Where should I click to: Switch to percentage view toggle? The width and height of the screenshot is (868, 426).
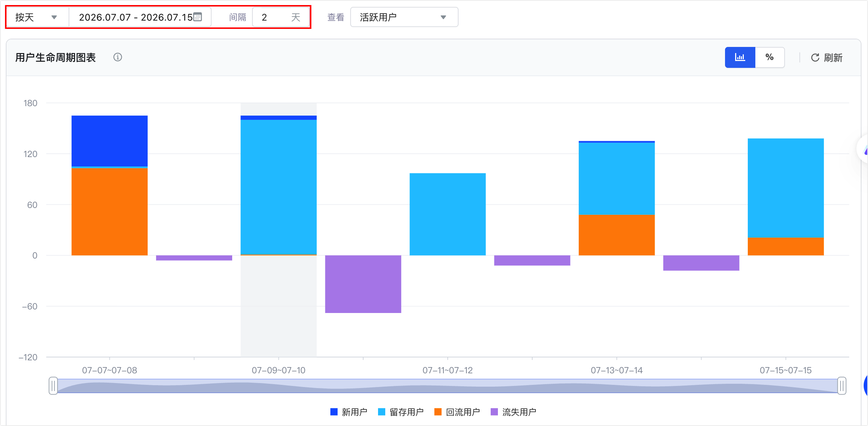(769, 57)
